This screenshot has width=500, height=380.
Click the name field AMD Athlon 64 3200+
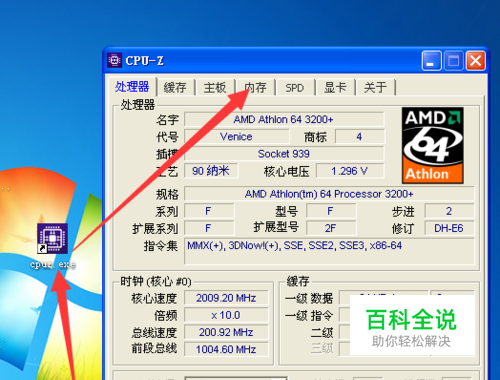(284, 119)
